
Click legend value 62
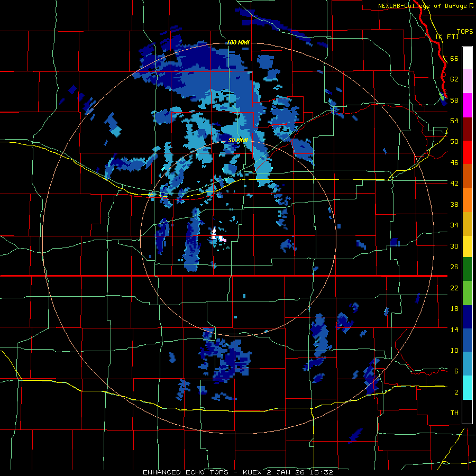coord(454,79)
